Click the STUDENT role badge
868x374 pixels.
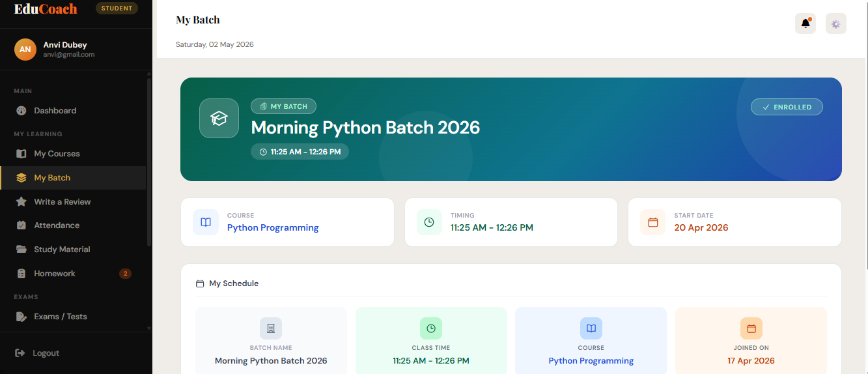point(117,8)
